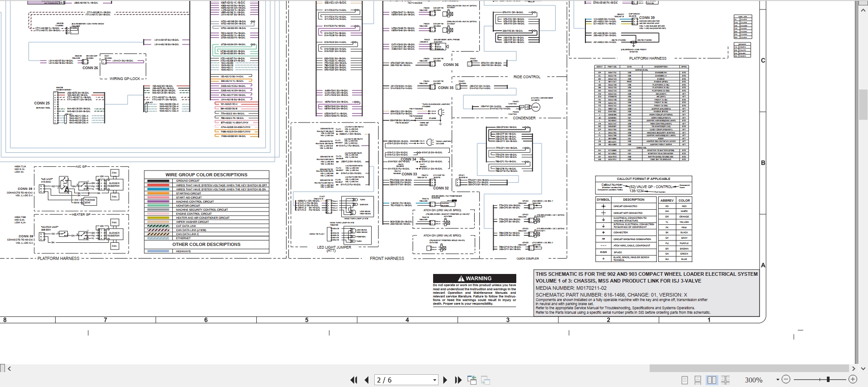Click the SYMBOL column header

(603, 199)
